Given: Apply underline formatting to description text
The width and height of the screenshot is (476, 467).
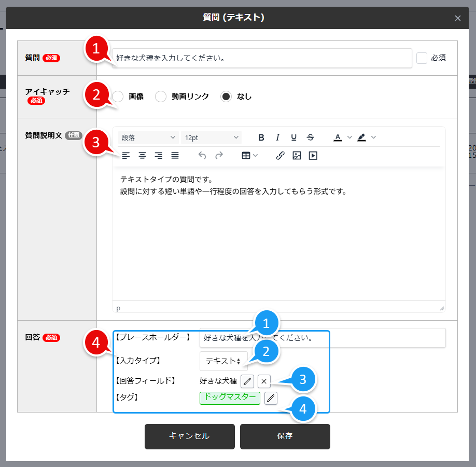Looking at the screenshot, I should click(x=293, y=137).
